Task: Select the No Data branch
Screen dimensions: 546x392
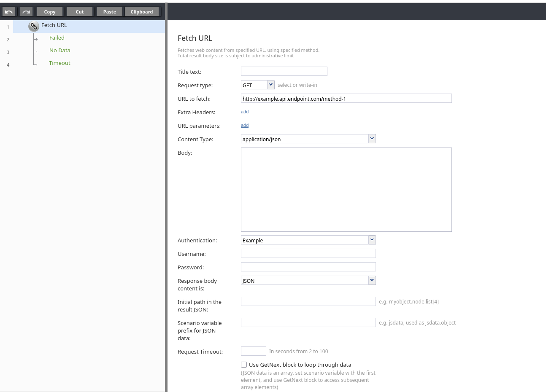Action: click(60, 51)
